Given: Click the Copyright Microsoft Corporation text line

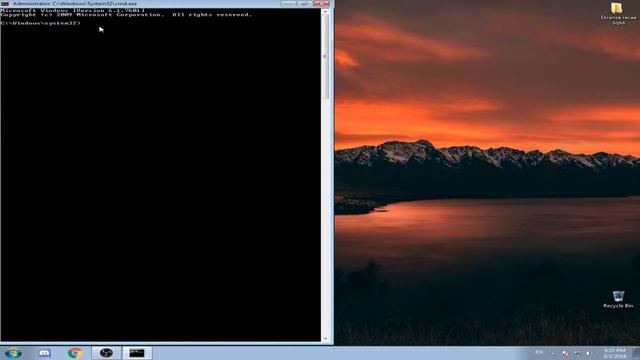Looking at the screenshot, I should pyautogui.click(x=126, y=15).
